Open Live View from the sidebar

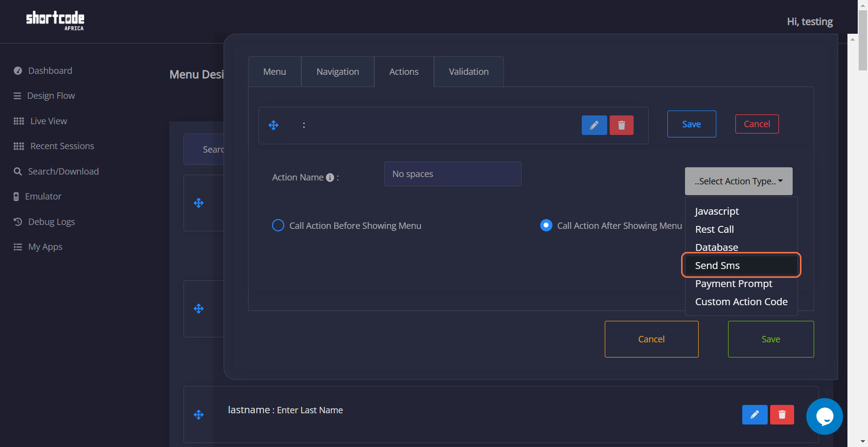coord(48,121)
